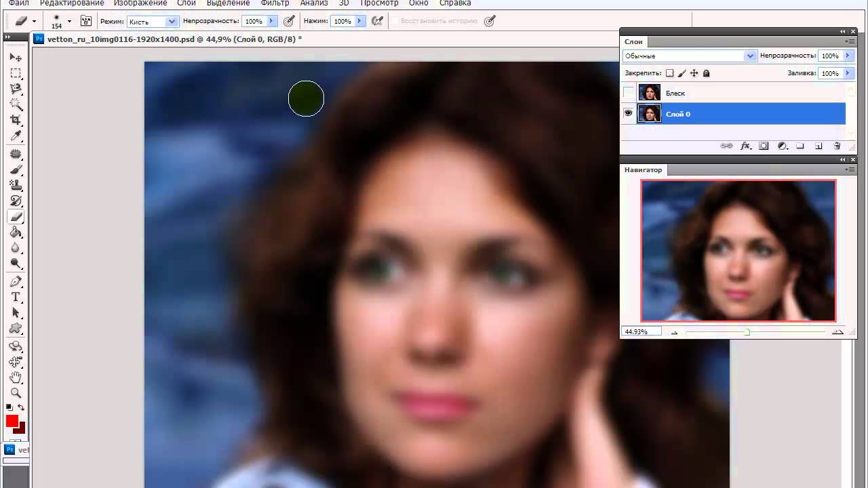Image resolution: width=868 pixels, height=488 pixels.
Task: Open the Редактирование menu
Action: tap(72, 3)
